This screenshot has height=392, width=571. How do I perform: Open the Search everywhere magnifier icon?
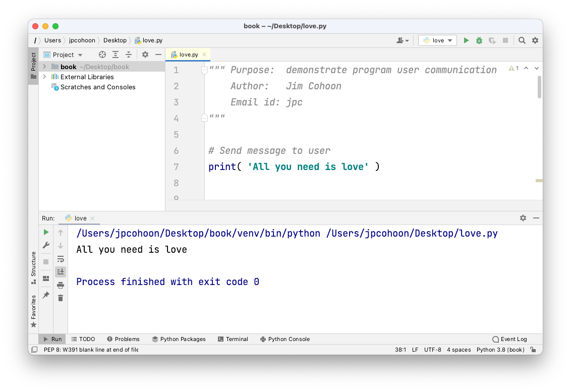tap(522, 40)
